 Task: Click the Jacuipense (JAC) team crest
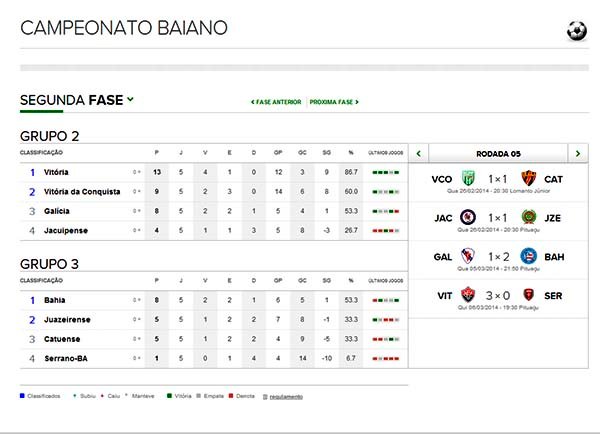(x=468, y=217)
